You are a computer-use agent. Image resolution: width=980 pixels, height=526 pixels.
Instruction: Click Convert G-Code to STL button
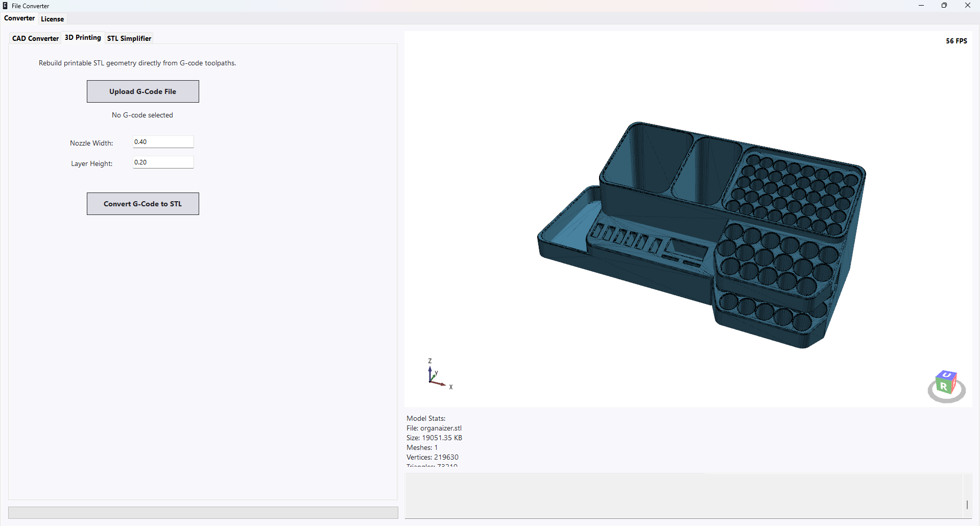click(143, 204)
